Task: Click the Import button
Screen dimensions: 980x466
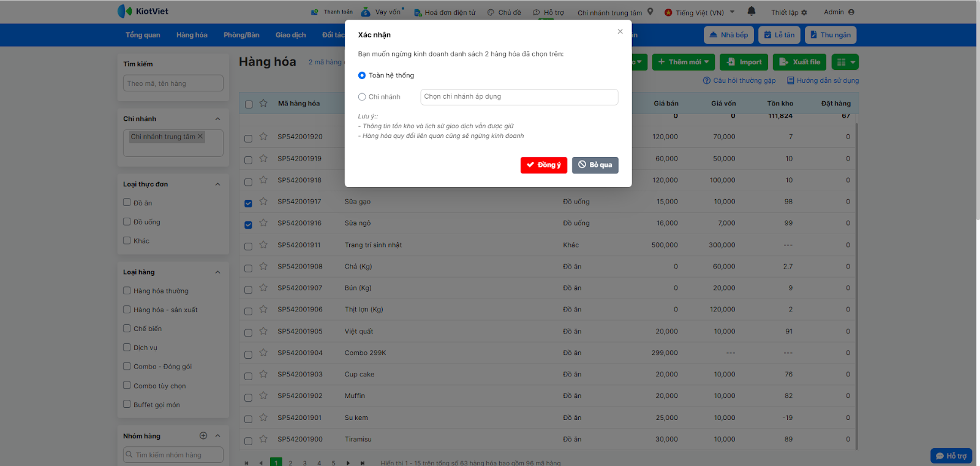Action: pos(744,62)
